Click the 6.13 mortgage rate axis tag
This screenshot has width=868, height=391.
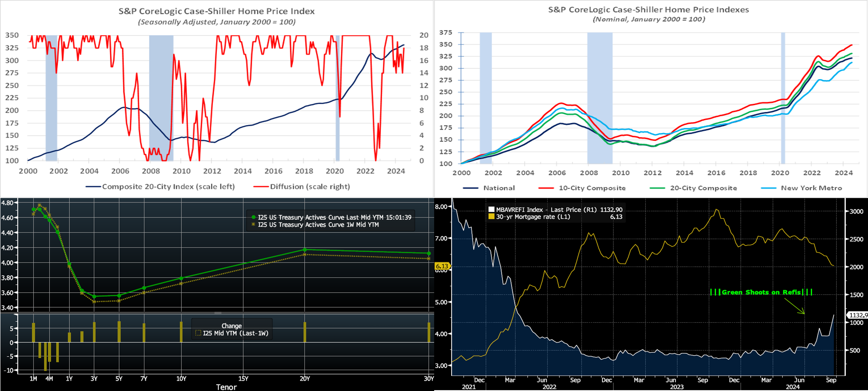click(442, 266)
